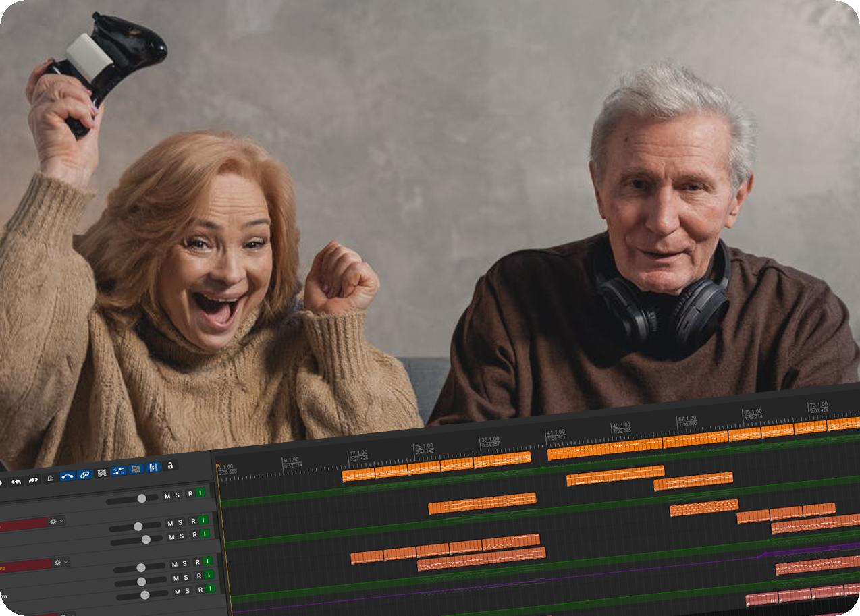Image resolution: width=860 pixels, height=616 pixels.
Task: Toggle the blue grid icon left of the split icon
Action: tap(136, 468)
